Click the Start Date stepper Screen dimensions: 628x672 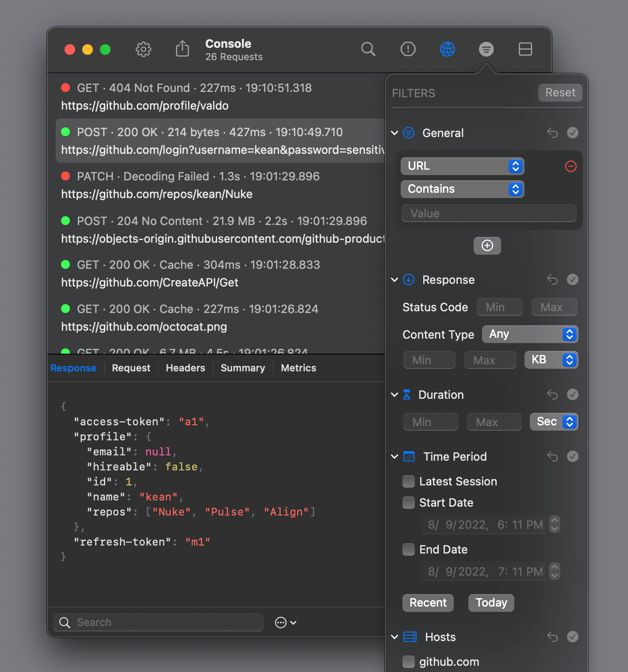tap(555, 524)
